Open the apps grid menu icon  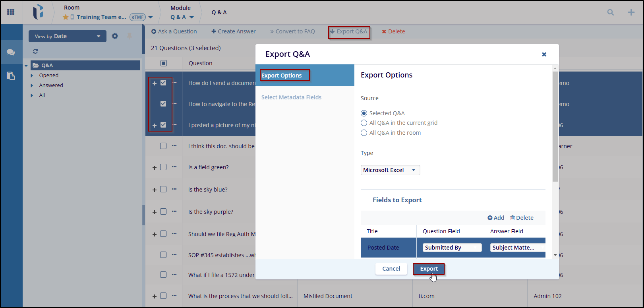pyautogui.click(x=11, y=12)
